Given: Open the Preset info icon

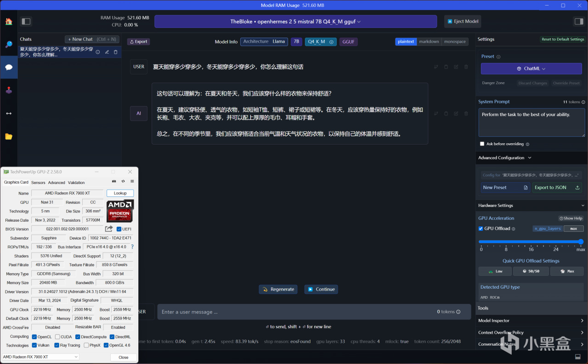Looking at the screenshot, I should click(x=498, y=57).
